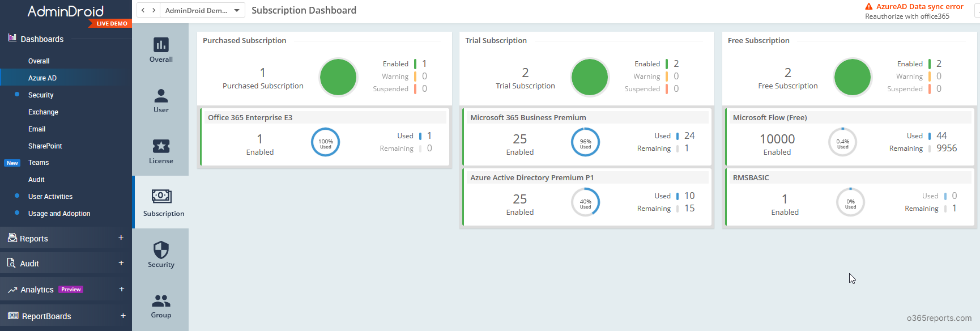Screen dimensions: 980x331
Task: Go forward with the right chevron
Action: click(x=154, y=10)
